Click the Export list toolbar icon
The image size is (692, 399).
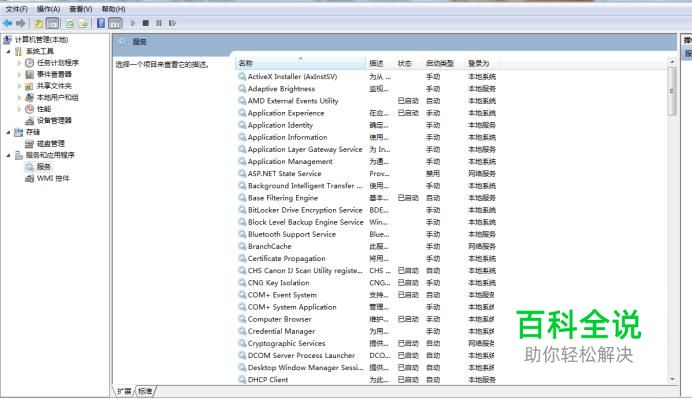(x=83, y=23)
